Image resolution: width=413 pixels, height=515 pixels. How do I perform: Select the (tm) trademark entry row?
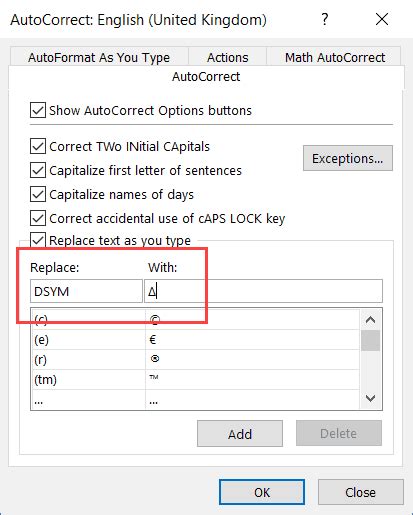click(x=195, y=379)
